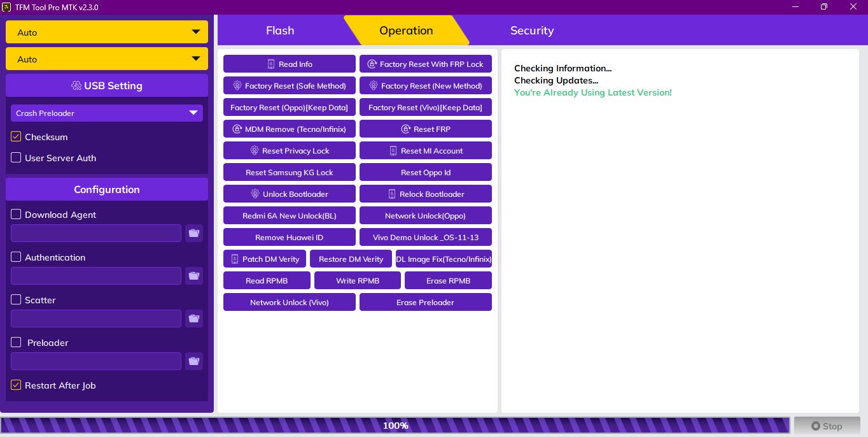This screenshot has width=868, height=437.
Task: Click Reset Oppo Id button
Action: click(x=426, y=173)
